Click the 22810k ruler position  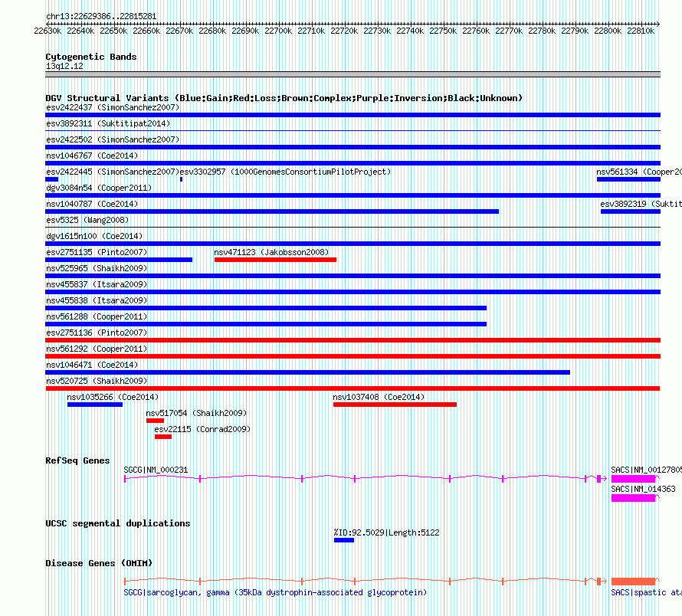641,31
